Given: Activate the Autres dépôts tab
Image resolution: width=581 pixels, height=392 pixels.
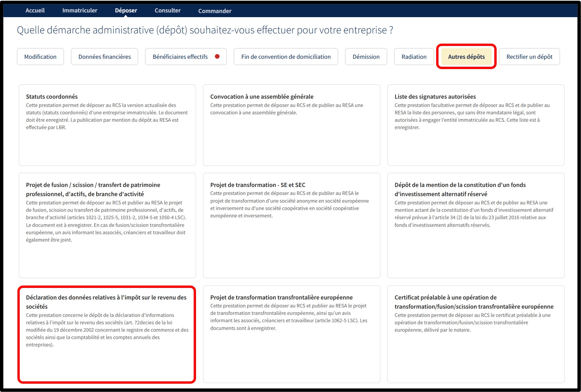Looking at the screenshot, I should point(466,57).
